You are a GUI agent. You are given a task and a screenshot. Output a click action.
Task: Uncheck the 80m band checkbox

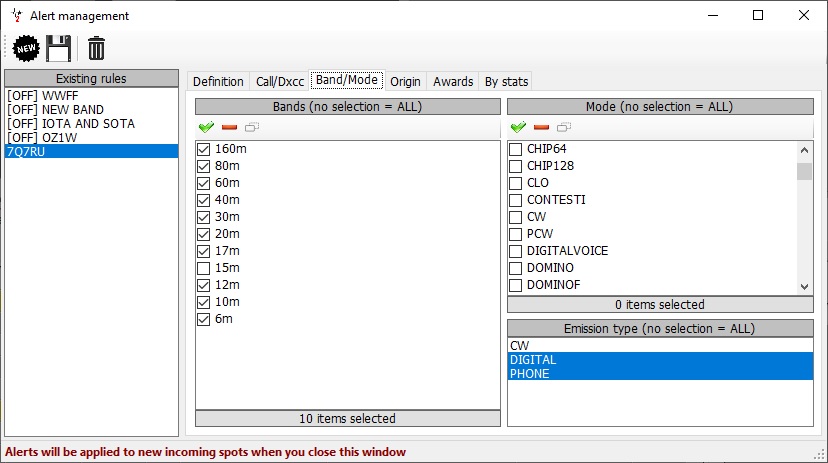coord(203,166)
